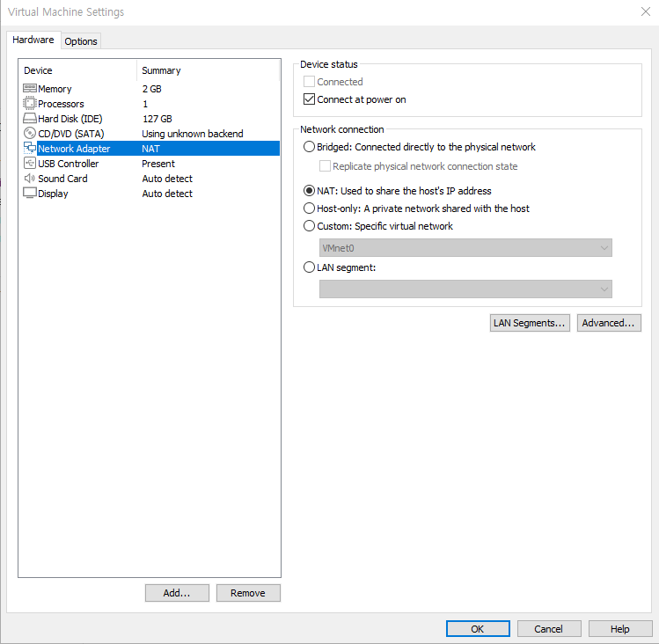Switch to the Hardware tab
This screenshot has width=659, height=644.
[33, 40]
